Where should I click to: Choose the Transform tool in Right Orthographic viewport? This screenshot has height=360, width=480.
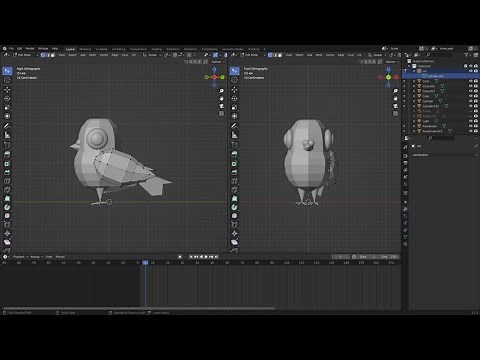tap(7, 116)
